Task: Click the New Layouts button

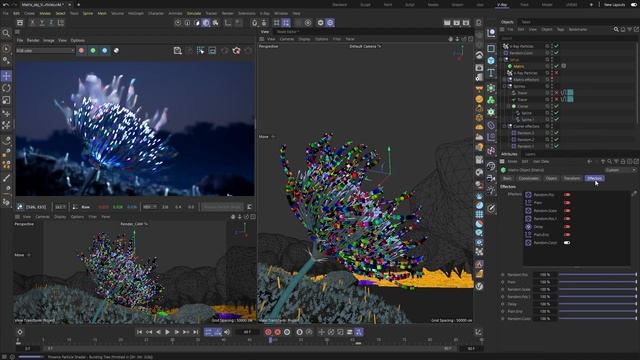Action: 614,4
